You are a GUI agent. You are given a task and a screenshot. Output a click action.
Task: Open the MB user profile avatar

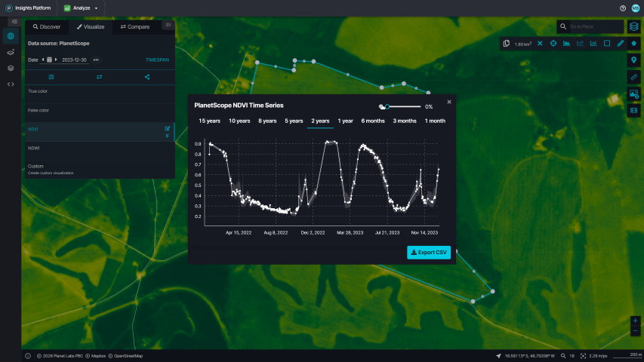636,8
